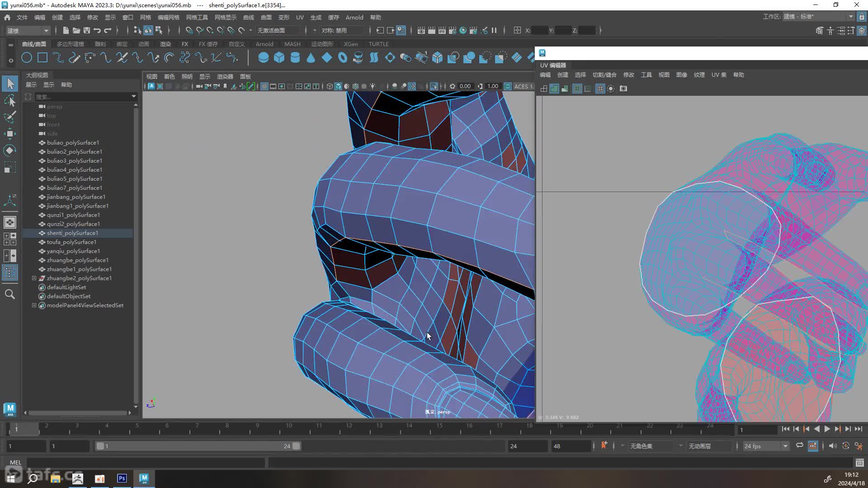The width and height of the screenshot is (868, 488).
Task: Activate the Select tool in the toolbox
Action: click(x=10, y=84)
